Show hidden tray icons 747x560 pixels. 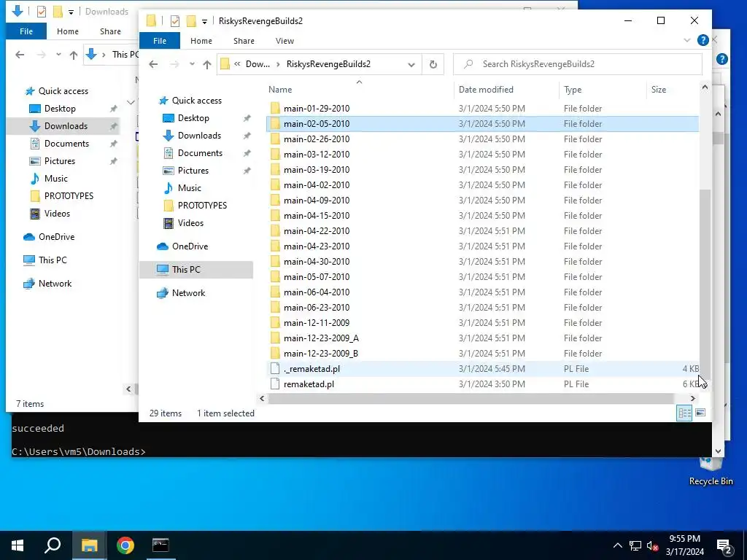(x=617, y=545)
